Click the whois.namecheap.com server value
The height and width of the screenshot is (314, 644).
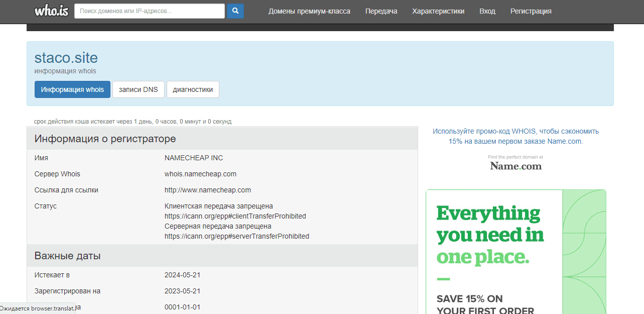[200, 174]
